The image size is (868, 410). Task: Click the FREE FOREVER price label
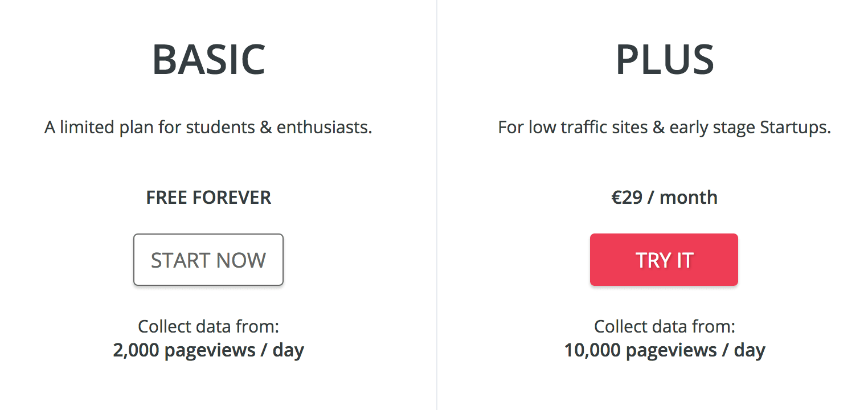pos(208,198)
